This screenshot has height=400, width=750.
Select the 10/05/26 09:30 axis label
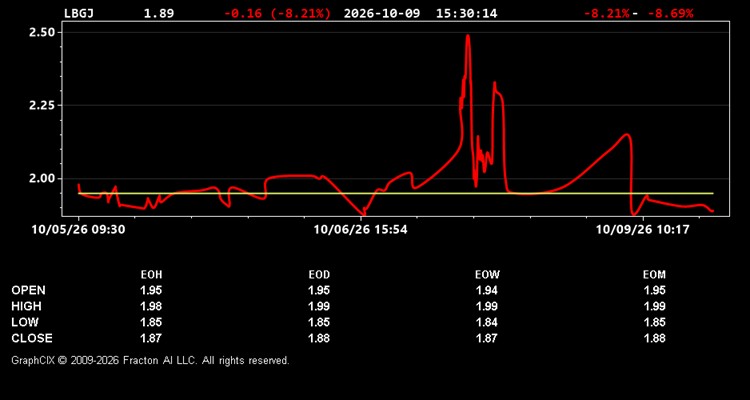(78, 230)
